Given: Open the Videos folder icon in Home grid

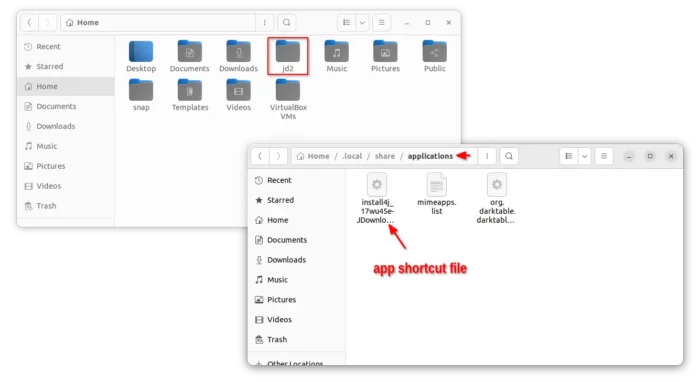Looking at the screenshot, I should (238, 90).
